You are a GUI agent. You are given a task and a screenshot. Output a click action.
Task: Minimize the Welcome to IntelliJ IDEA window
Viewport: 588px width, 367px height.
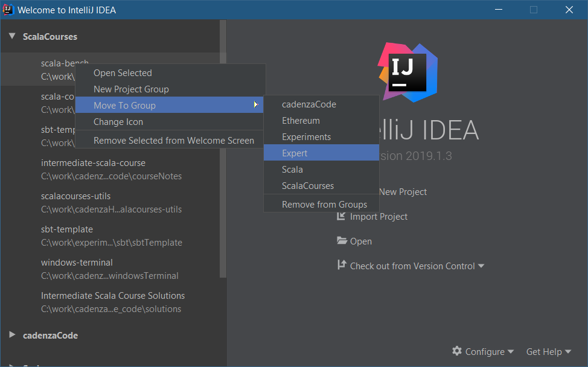pyautogui.click(x=499, y=10)
